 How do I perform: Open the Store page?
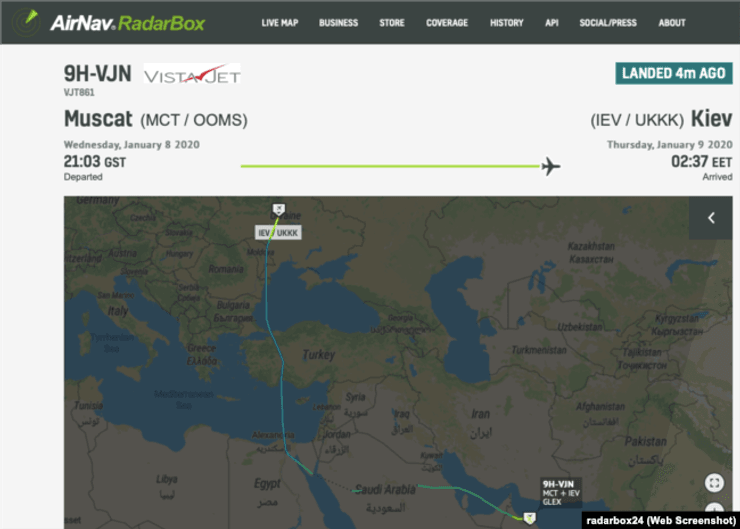pos(392,23)
